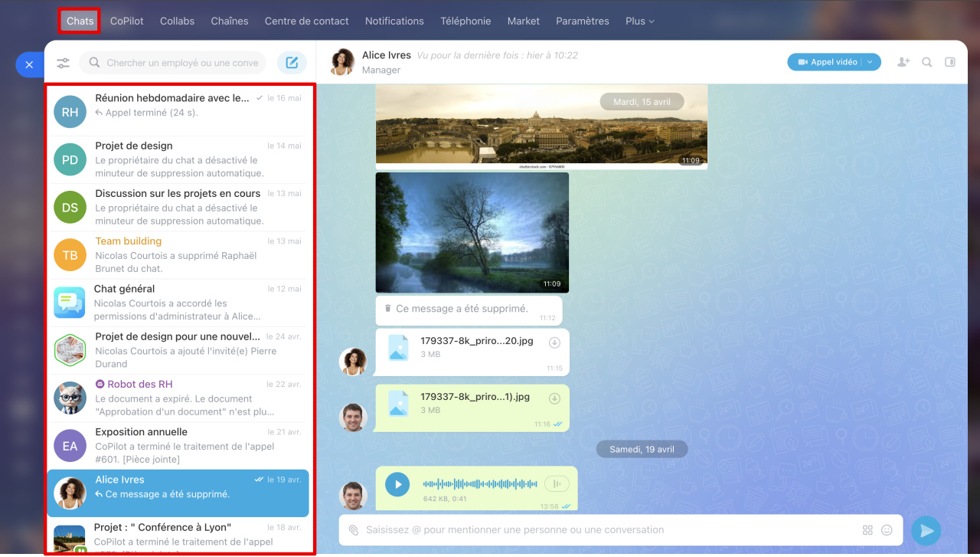
Task: Click the DS avatar icon
Action: [x=70, y=207]
